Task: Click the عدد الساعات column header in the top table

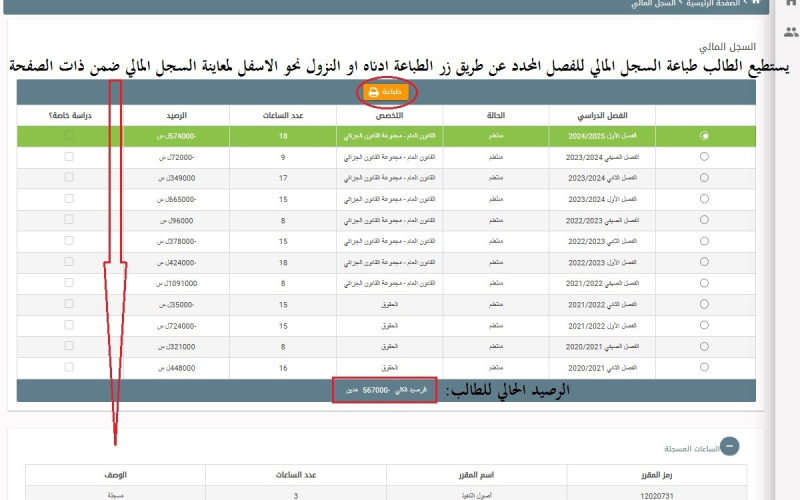Action: click(x=283, y=115)
